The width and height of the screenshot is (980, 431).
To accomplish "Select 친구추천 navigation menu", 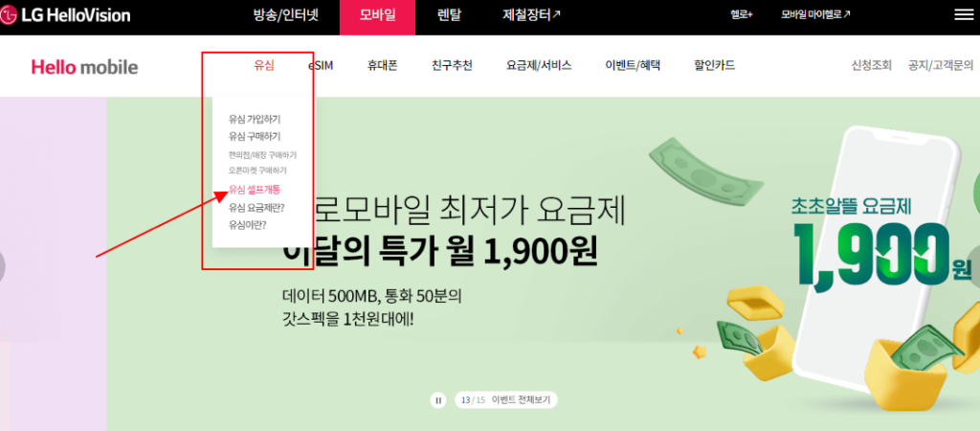I will coord(452,65).
